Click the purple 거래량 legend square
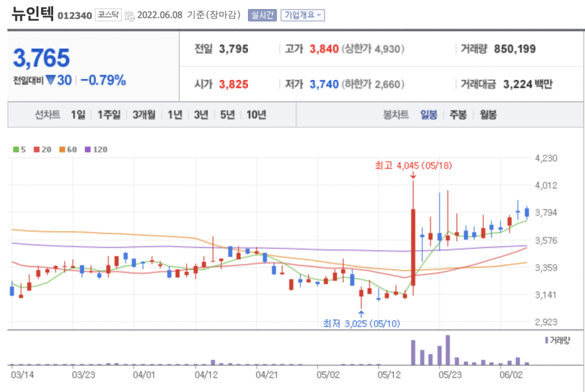The image size is (585, 392). pos(546,340)
